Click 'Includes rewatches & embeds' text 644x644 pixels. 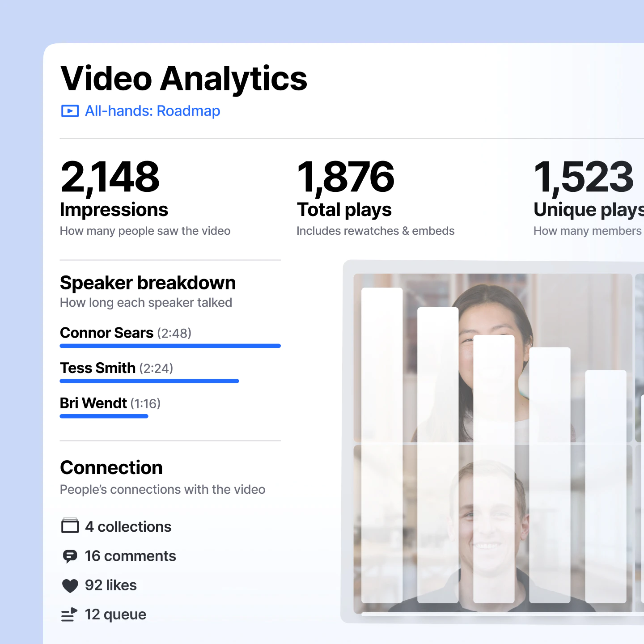click(376, 231)
